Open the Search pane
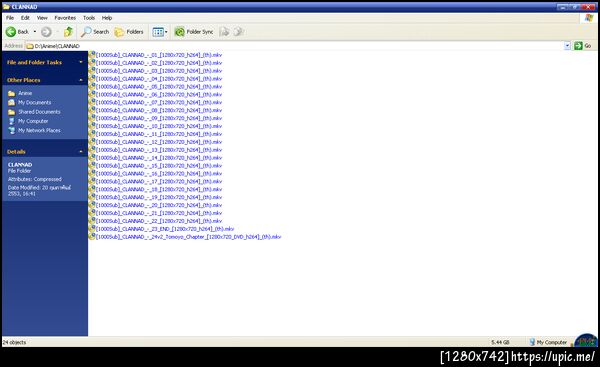Viewport: 600px width, 367px height. pos(95,32)
